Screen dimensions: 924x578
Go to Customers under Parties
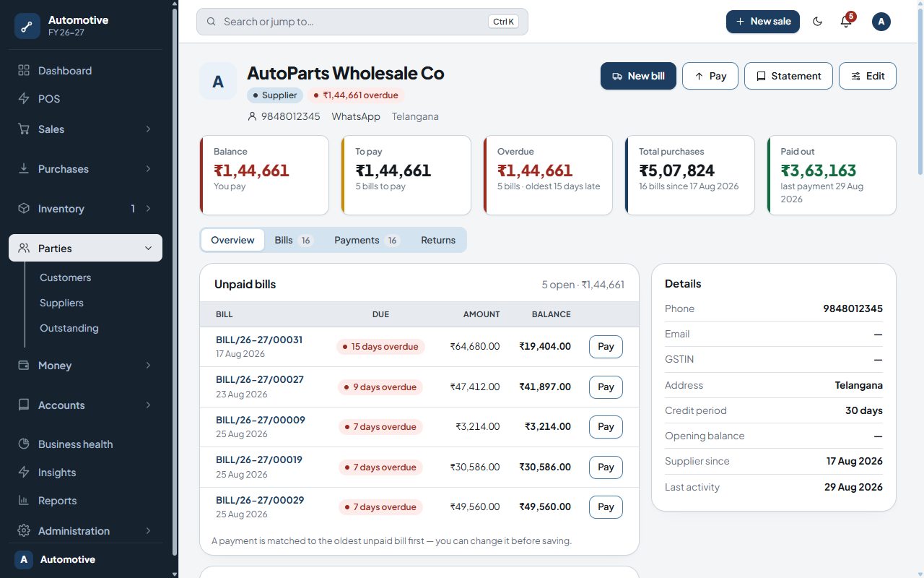65,277
